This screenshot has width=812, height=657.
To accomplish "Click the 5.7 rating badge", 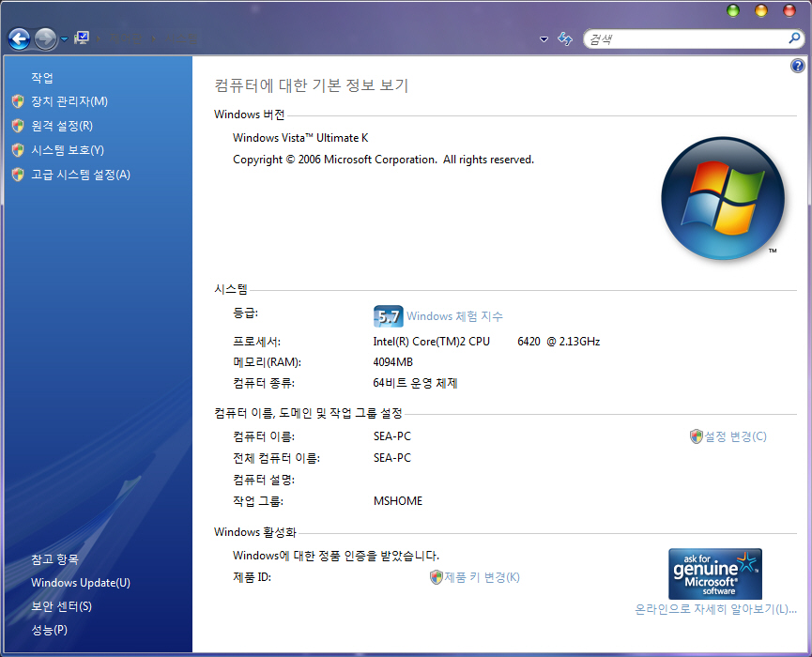I will click(x=389, y=316).
